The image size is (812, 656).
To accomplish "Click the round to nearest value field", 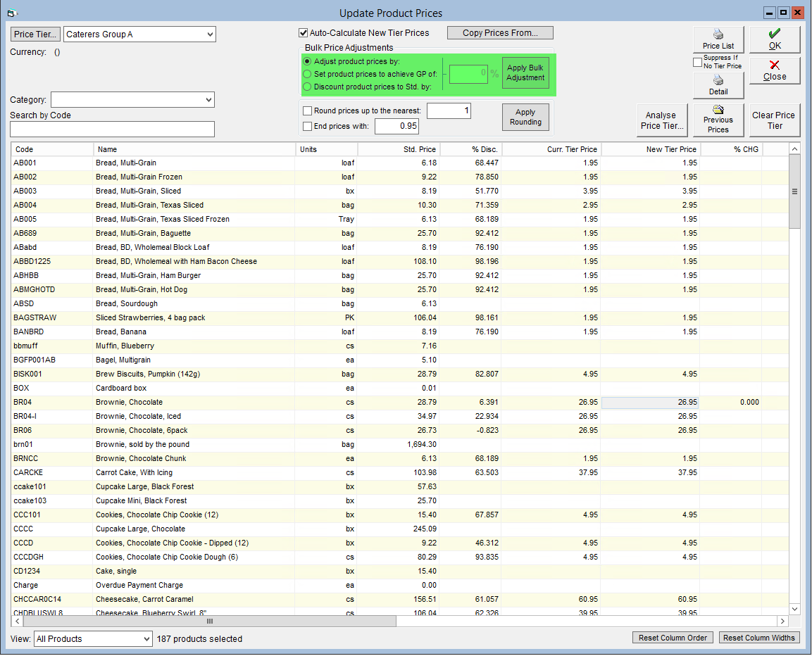I will [x=449, y=111].
